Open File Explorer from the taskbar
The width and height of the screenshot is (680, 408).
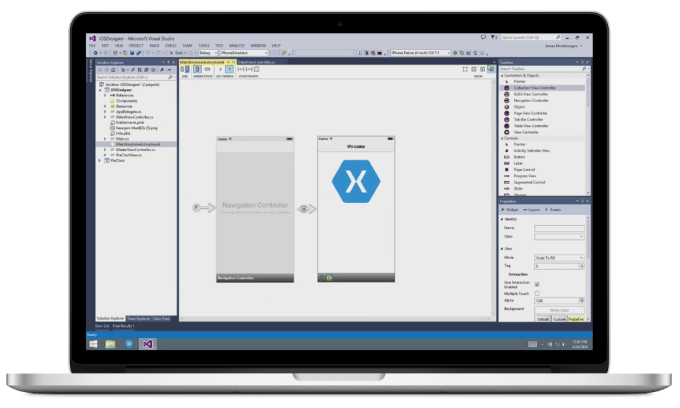coord(110,344)
